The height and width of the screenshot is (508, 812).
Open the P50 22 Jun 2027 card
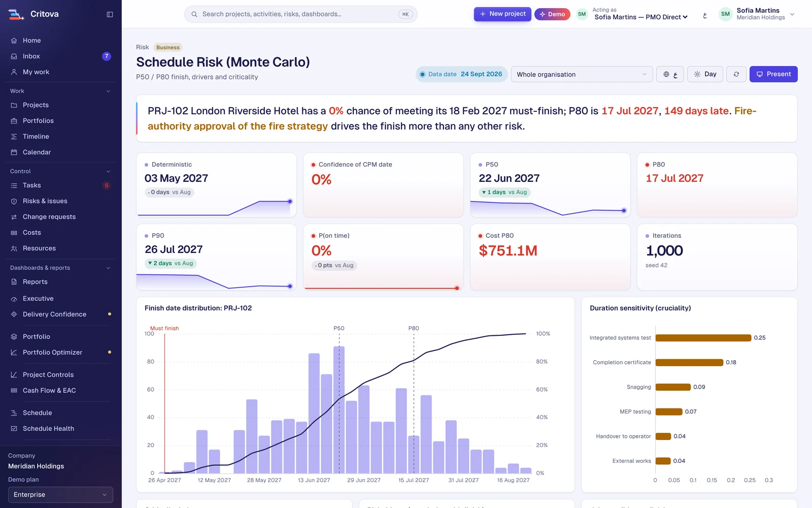click(x=550, y=185)
